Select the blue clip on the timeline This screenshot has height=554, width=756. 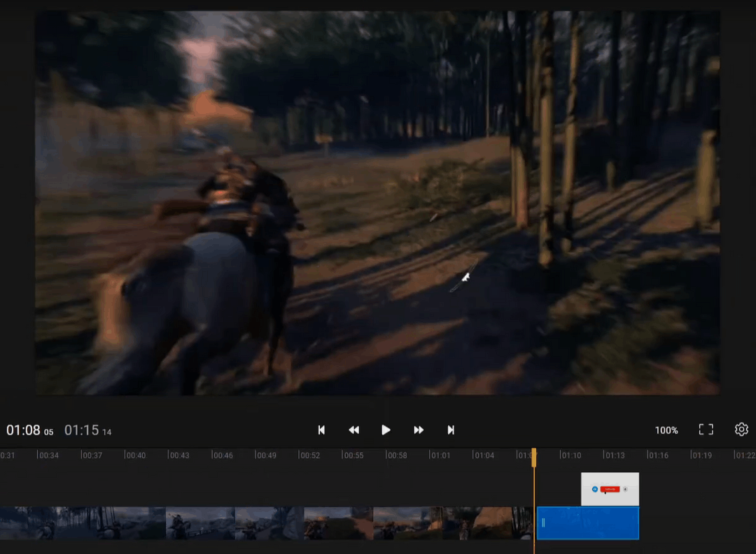[x=588, y=523]
